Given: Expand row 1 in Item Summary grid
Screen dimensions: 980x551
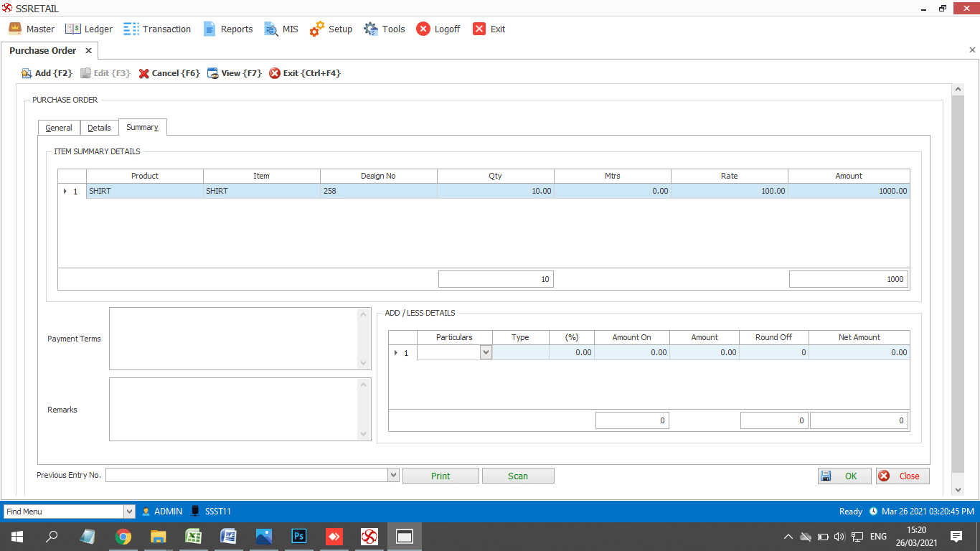Looking at the screenshot, I should 64,191.
